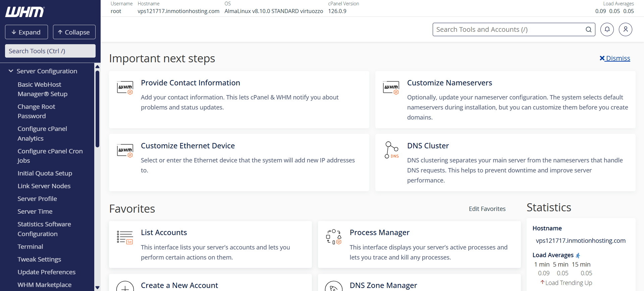Click the sidebar scrollbar down arrow

97,287
